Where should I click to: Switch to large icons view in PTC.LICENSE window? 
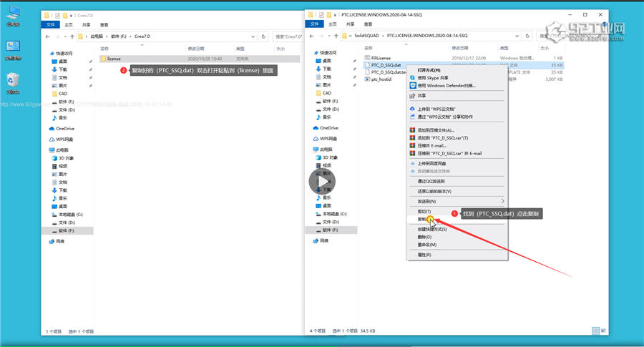click(603, 331)
